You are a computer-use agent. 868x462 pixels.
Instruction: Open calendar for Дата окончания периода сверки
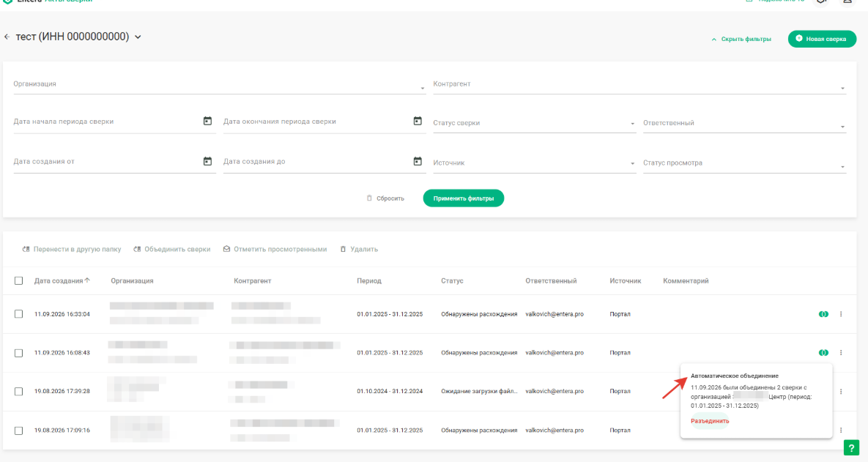coord(418,121)
